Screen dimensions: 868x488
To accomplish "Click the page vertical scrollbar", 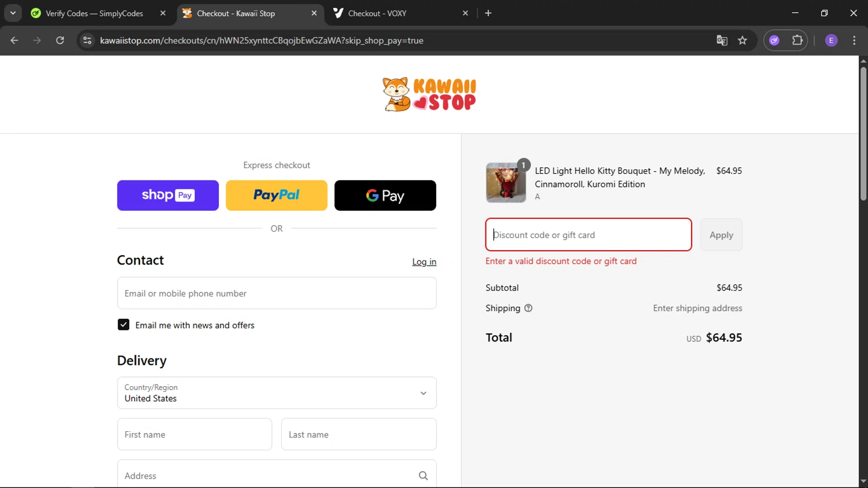I will 863,134.
